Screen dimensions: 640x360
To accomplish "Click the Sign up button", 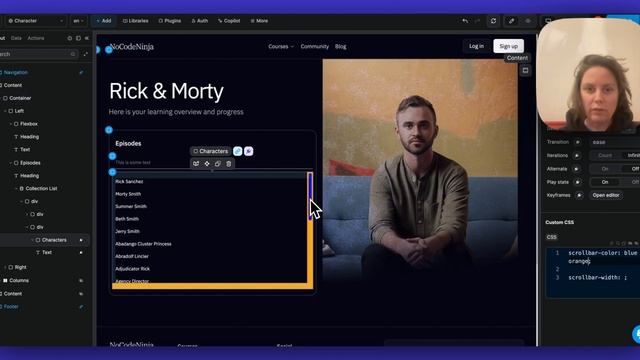I will click(x=509, y=46).
